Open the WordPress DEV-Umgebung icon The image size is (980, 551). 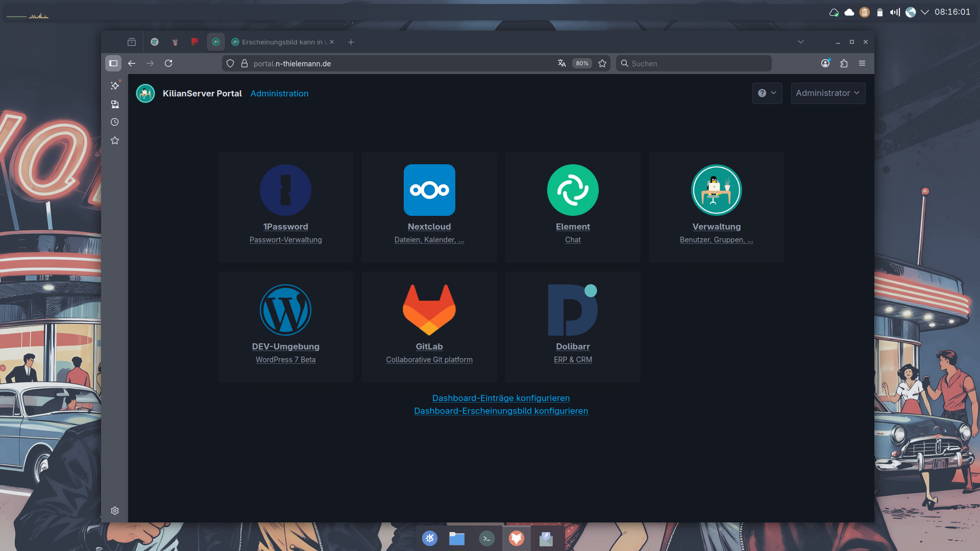[x=285, y=310]
